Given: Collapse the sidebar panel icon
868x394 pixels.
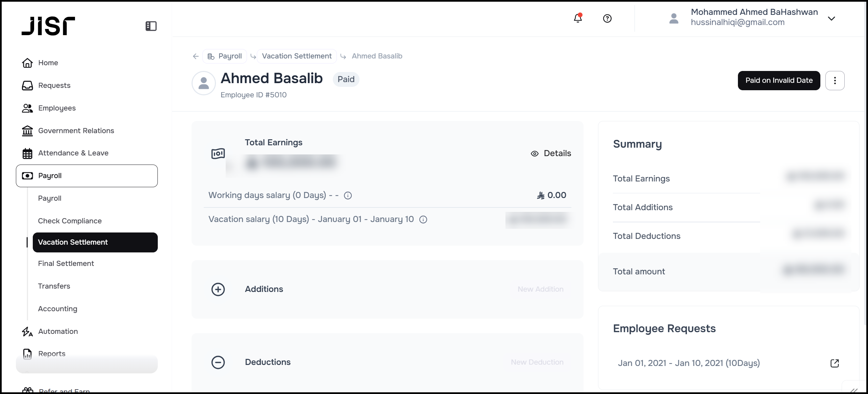Looking at the screenshot, I should (151, 26).
